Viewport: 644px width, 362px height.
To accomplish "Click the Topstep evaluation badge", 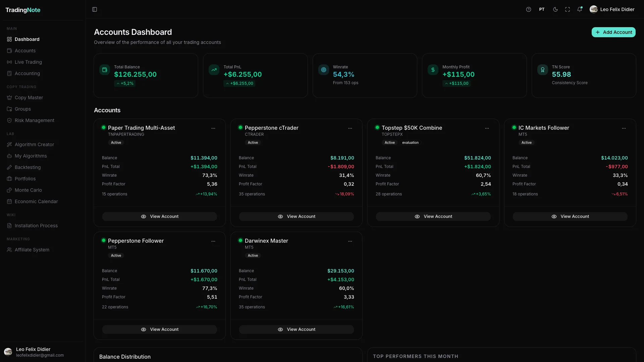I will tap(410, 142).
